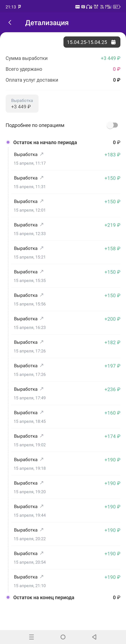Open the calendar icon in date selector
This screenshot has height=644, width=126.
pyautogui.click(x=113, y=42)
